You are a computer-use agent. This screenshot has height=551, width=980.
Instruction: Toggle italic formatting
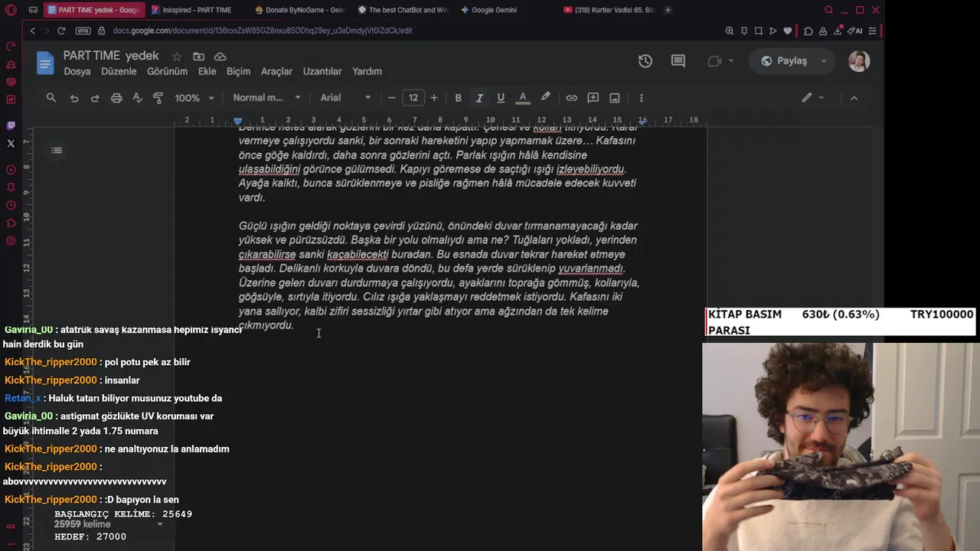[x=479, y=98]
